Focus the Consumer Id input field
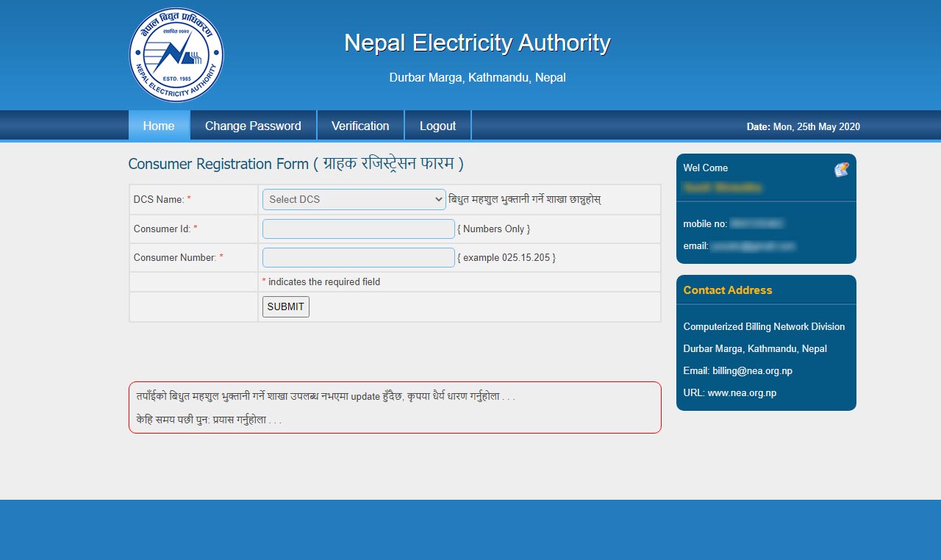 click(359, 229)
